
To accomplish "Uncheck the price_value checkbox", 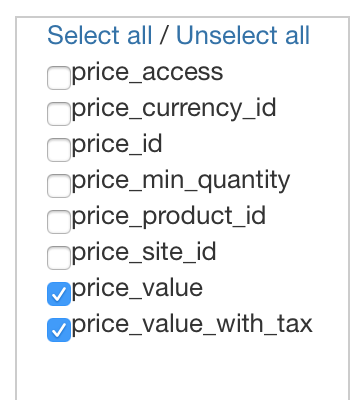I will click(x=59, y=294).
